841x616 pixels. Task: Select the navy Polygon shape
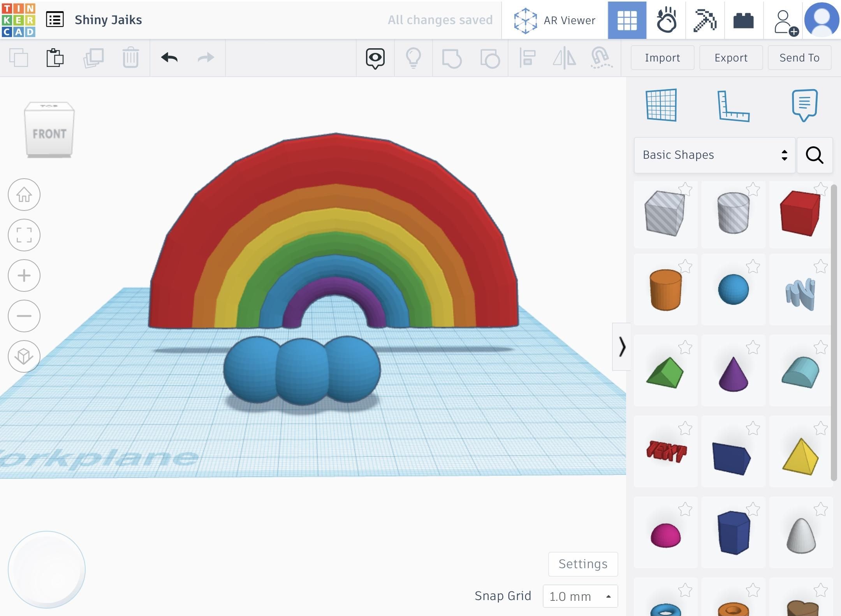[733, 532]
